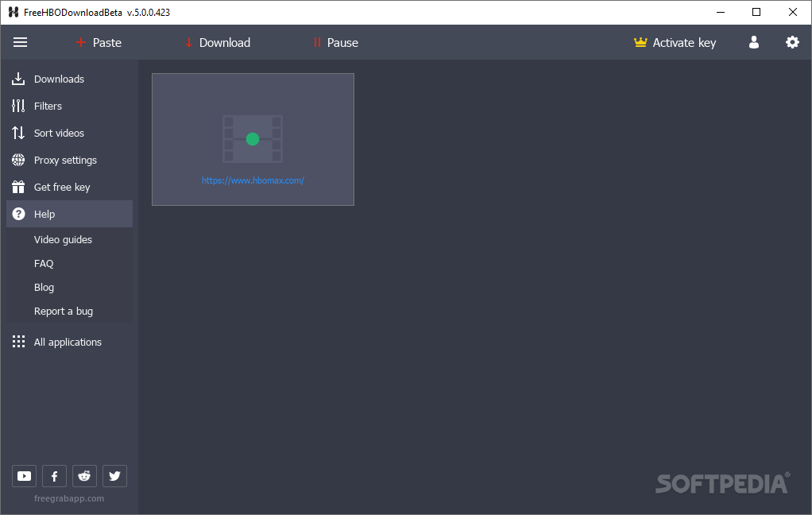
Task: Minimize the FreeHBODownload window
Action: (x=721, y=12)
